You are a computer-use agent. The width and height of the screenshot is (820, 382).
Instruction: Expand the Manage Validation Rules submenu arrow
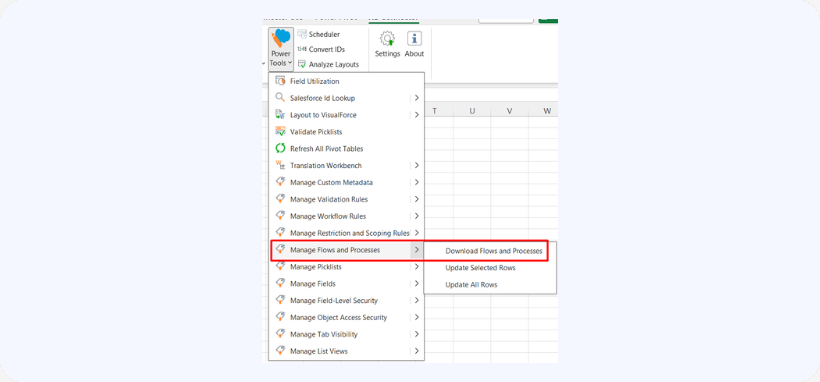416,199
